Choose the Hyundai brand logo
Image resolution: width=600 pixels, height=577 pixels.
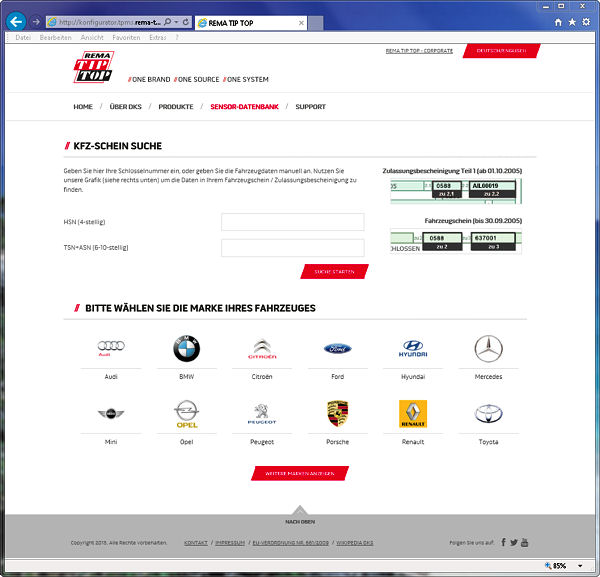coord(413,349)
